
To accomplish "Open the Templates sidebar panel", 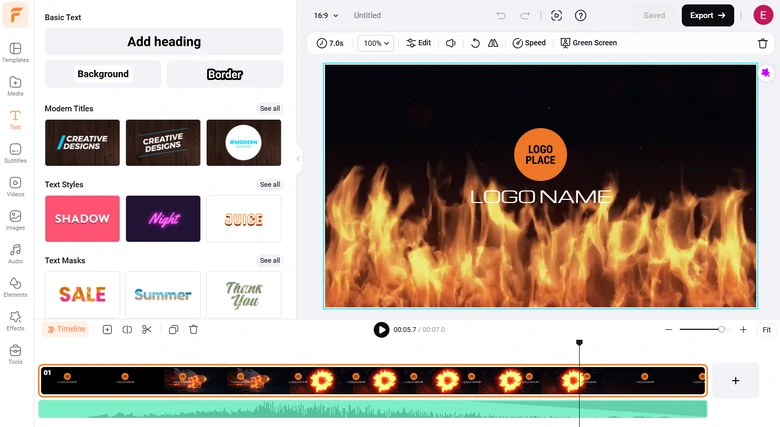I will click(15, 52).
